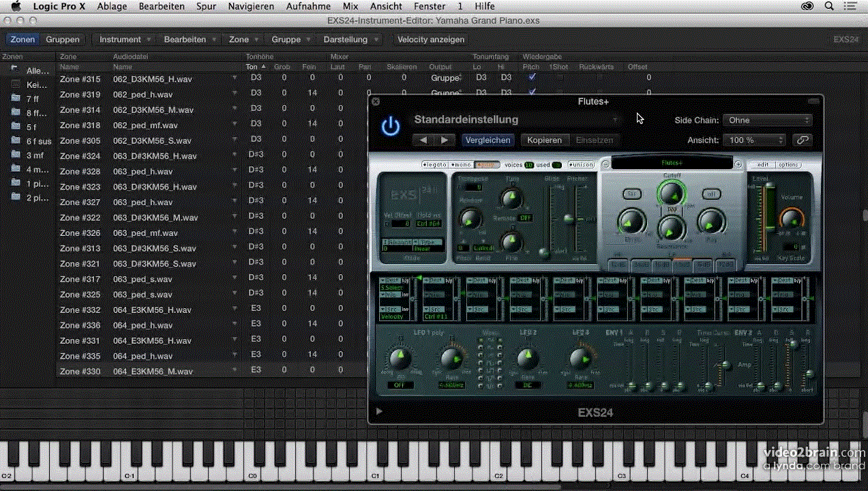
Task: Click the Kopieren button
Action: (544, 140)
